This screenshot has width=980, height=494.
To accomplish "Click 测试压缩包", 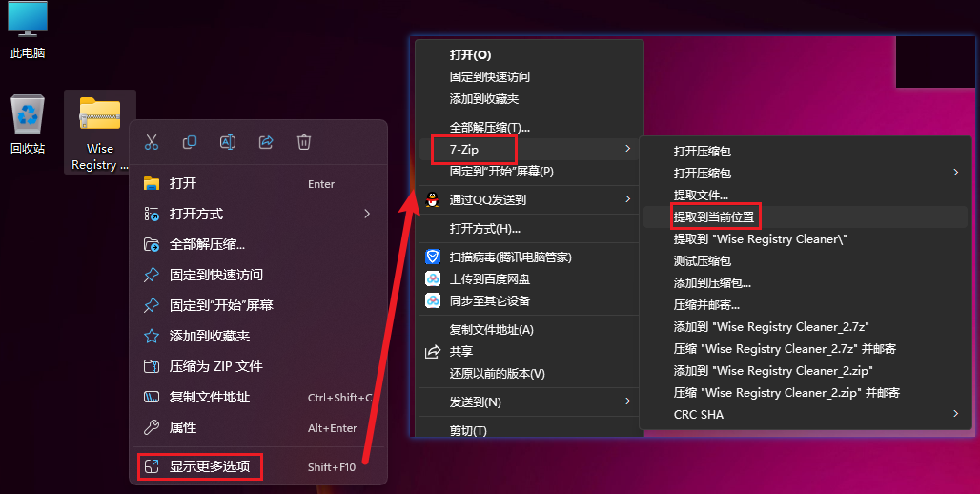I will click(x=805, y=260).
